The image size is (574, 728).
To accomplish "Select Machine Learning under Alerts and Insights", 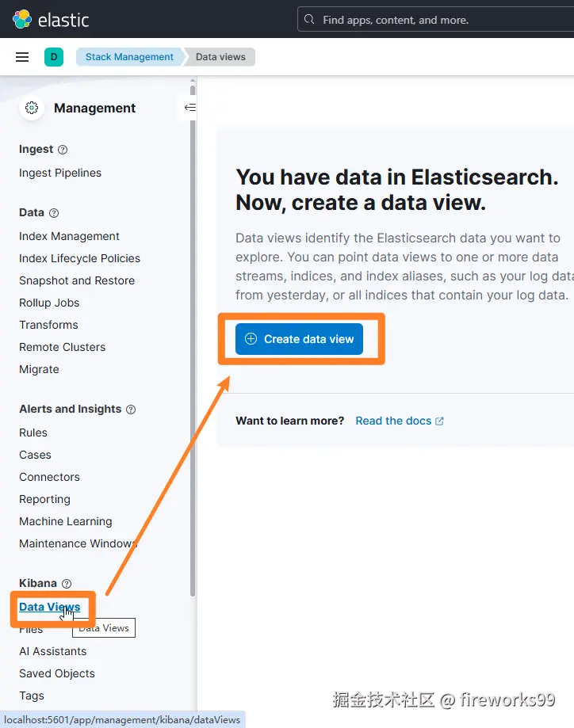I will pyautogui.click(x=66, y=521).
